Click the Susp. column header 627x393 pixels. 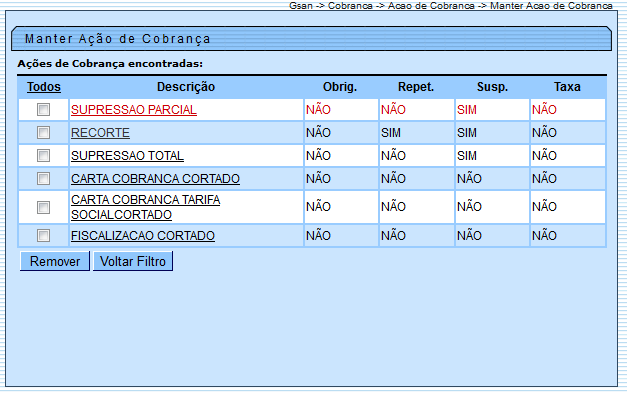tap(492, 87)
